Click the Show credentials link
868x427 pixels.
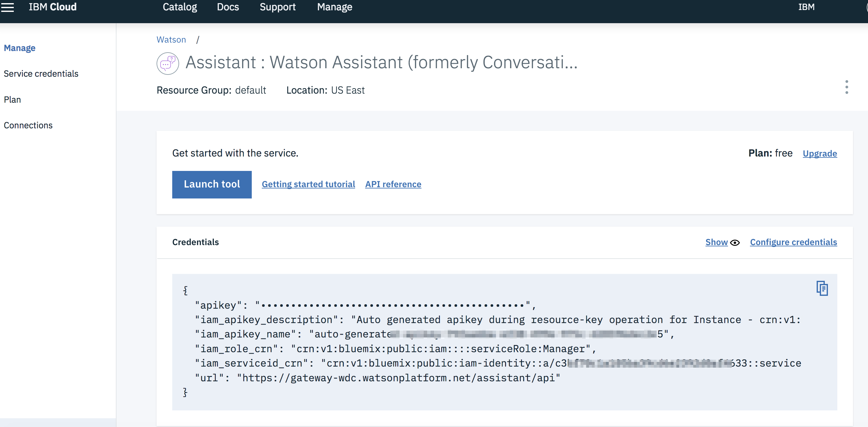[x=716, y=242]
